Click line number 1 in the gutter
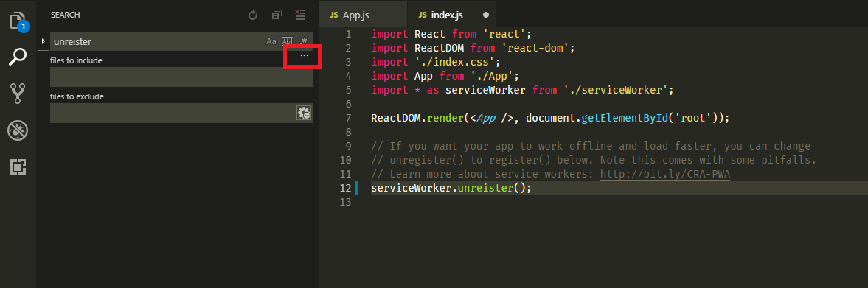 [348, 34]
